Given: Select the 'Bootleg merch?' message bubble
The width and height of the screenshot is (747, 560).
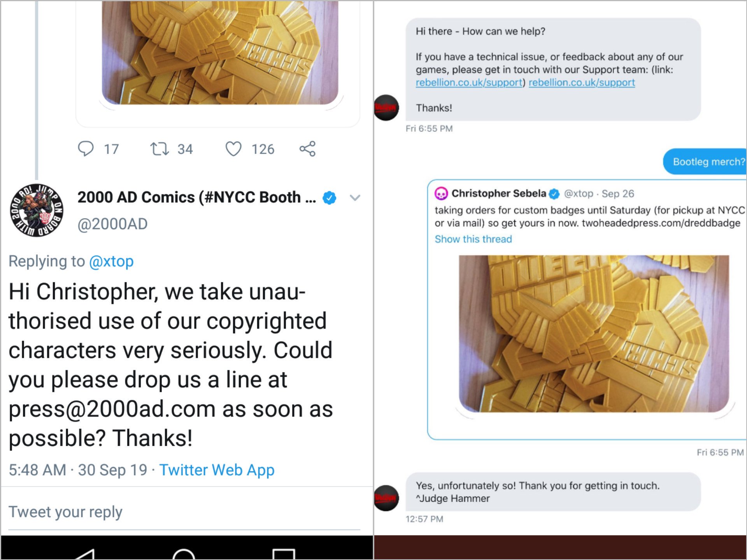Looking at the screenshot, I should point(705,161).
